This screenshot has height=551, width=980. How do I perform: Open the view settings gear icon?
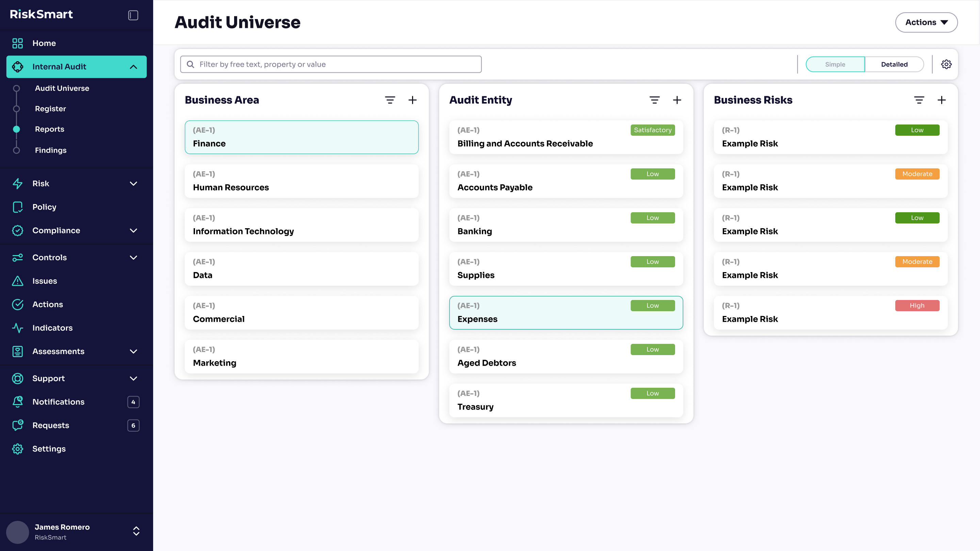click(946, 64)
